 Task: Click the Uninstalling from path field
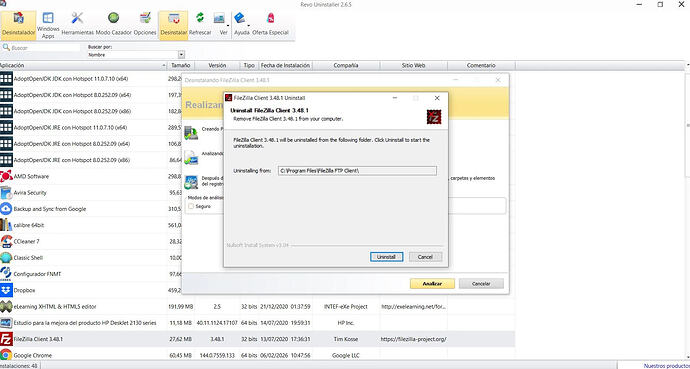[357, 171]
